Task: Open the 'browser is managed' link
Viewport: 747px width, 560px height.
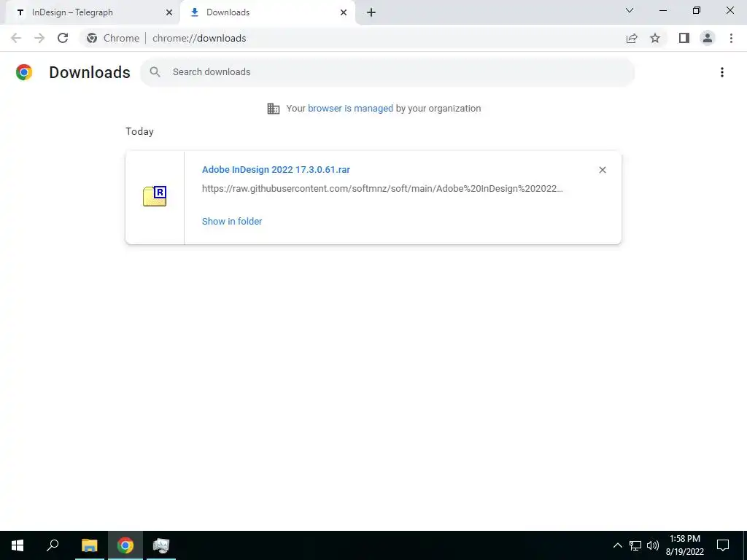Action: [350, 109]
